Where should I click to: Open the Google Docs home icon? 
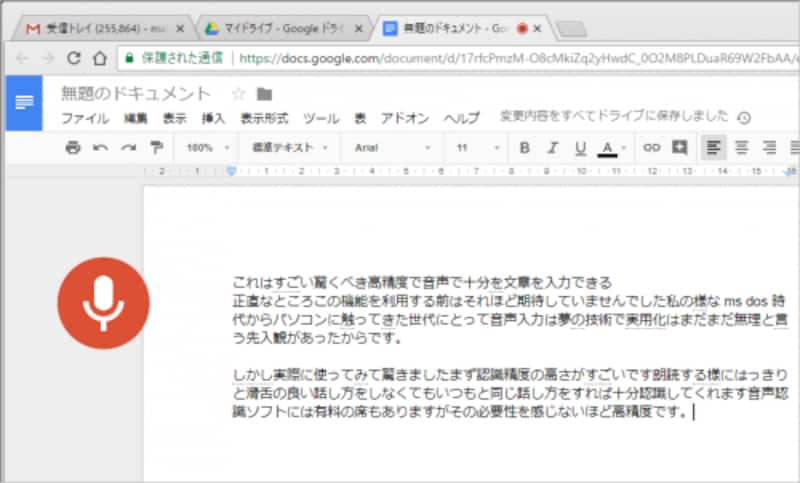click(24, 103)
